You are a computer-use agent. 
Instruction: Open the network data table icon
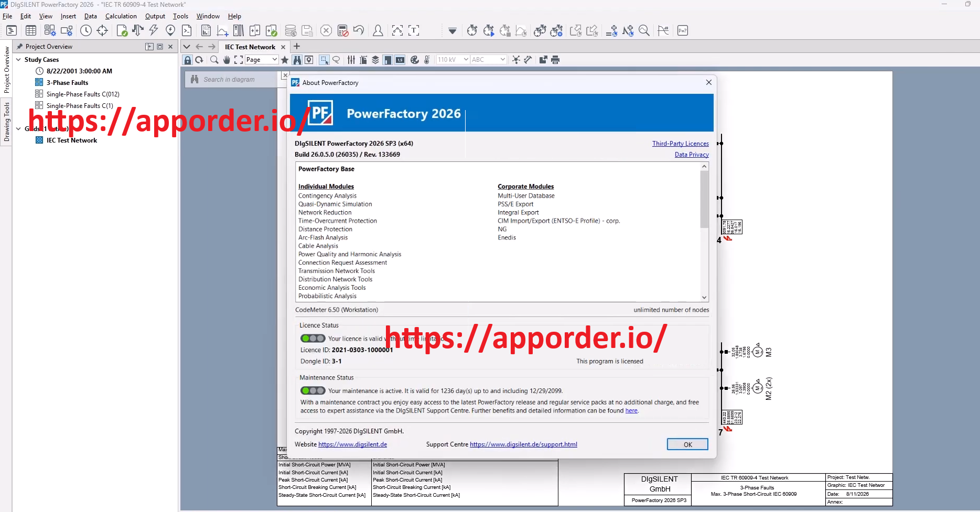(x=31, y=30)
